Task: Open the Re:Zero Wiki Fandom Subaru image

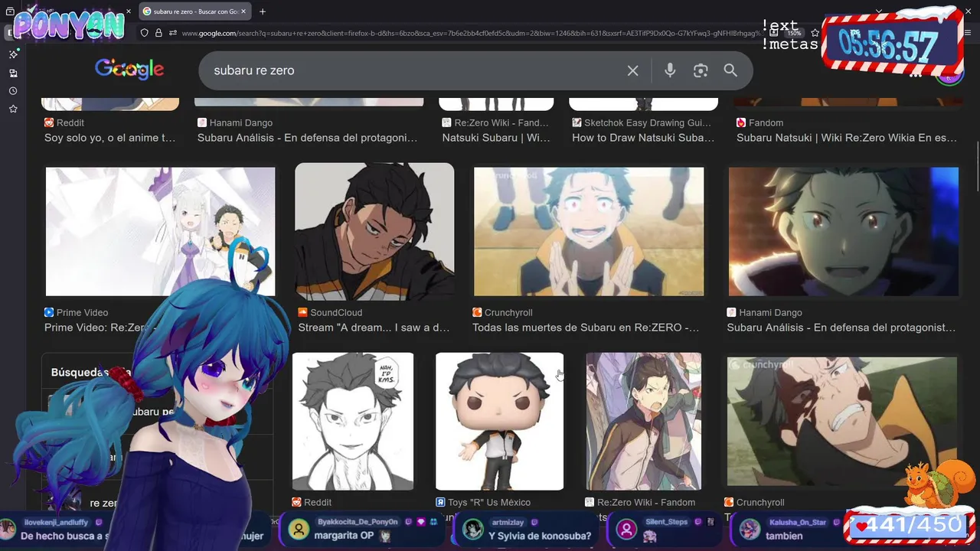Action: (644, 422)
